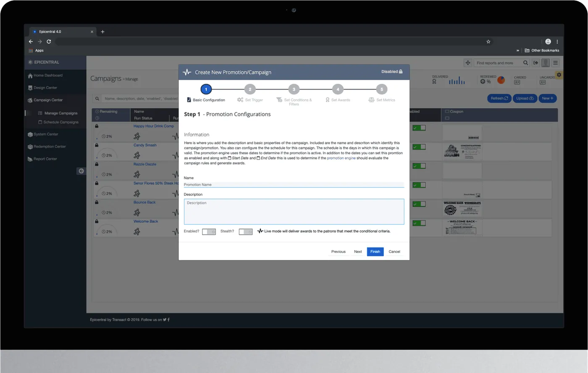The height and width of the screenshot is (373, 588).
Task: Click the Promotion Name input field
Action: tap(294, 185)
